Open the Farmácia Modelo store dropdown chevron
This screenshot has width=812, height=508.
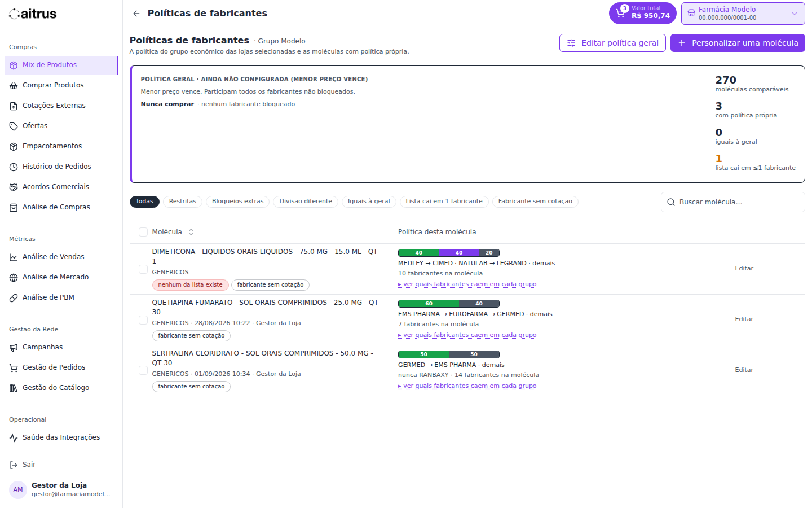pyautogui.click(x=795, y=14)
